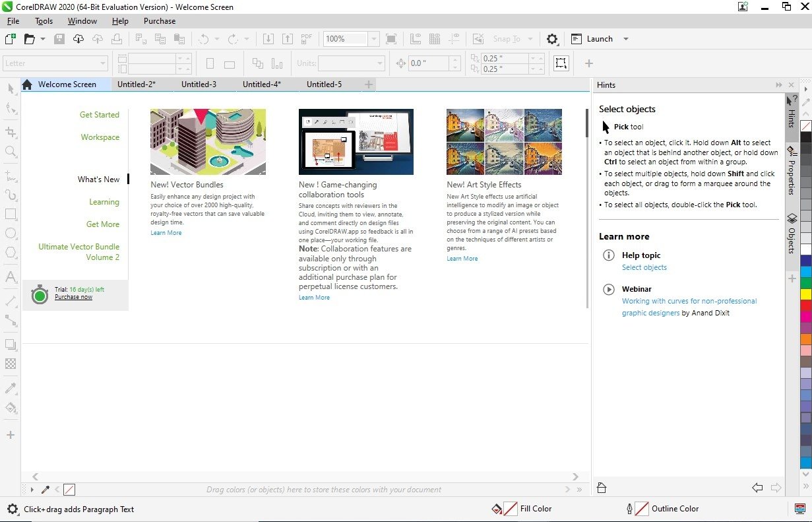Pick the yellow swatch in the color palette
The image size is (812, 522).
click(x=805, y=294)
